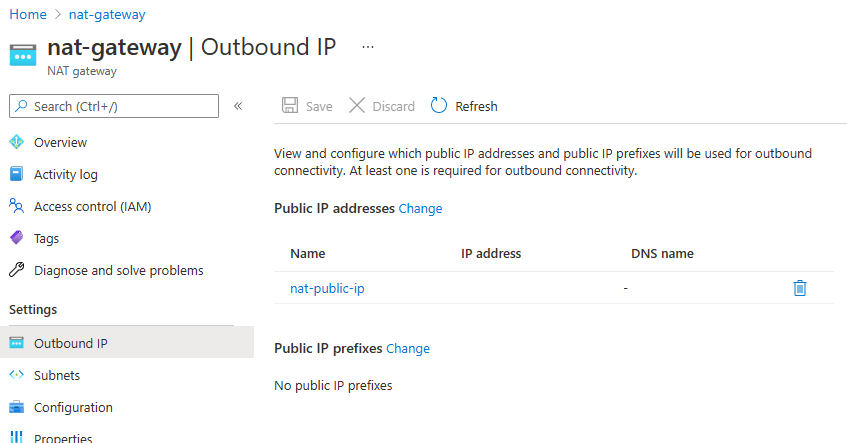Go to Access control (IAM)
The width and height of the screenshot is (847, 443).
click(x=92, y=207)
